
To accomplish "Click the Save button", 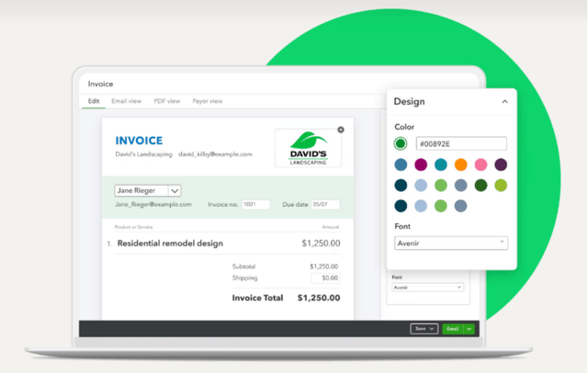I will (424, 329).
